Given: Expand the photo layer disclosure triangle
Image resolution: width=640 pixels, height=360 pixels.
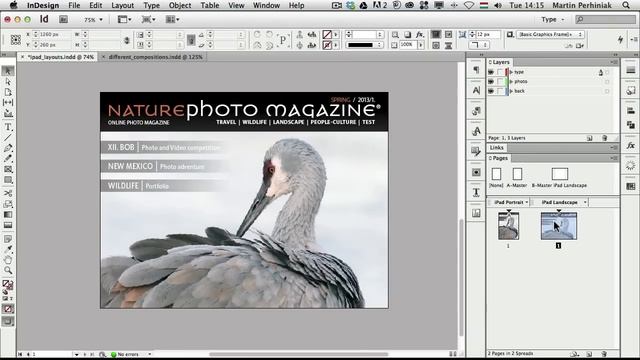Looking at the screenshot, I should pyautogui.click(x=511, y=82).
